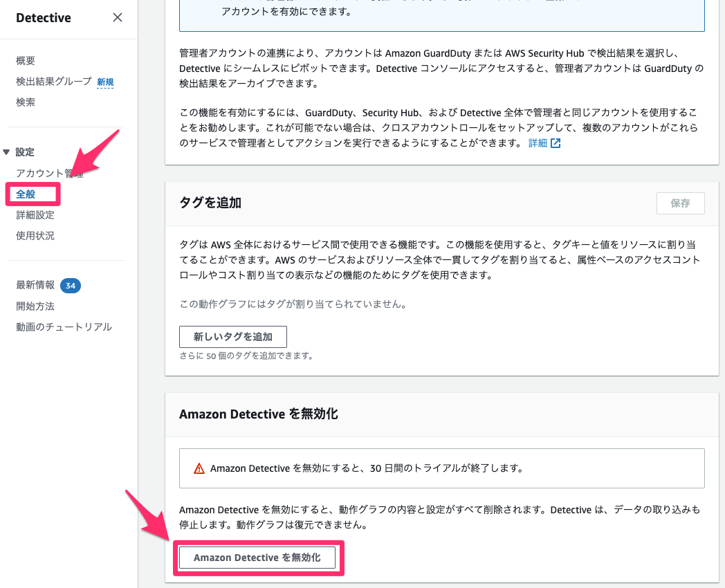
Task: Click the warning triangle icon in the alert
Action: (199, 468)
